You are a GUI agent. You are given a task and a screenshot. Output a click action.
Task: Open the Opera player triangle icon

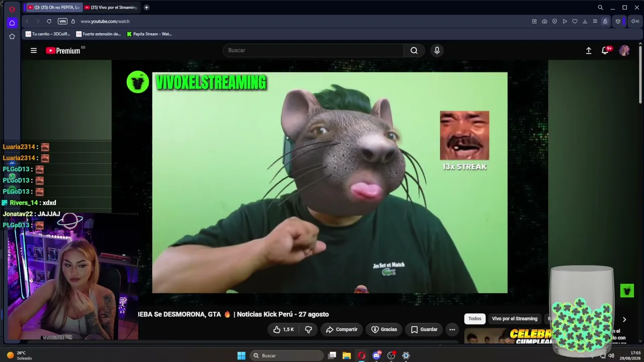565,21
